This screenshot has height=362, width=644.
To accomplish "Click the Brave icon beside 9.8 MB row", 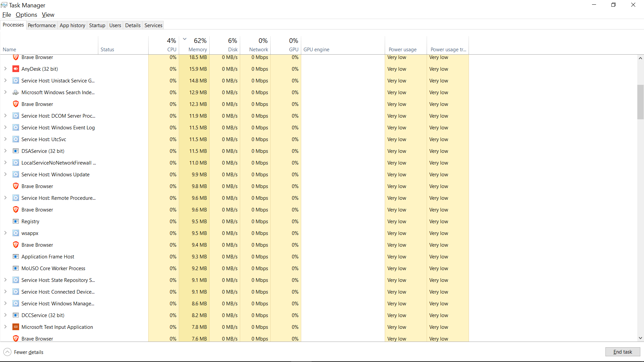I will [x=15, y=186].
